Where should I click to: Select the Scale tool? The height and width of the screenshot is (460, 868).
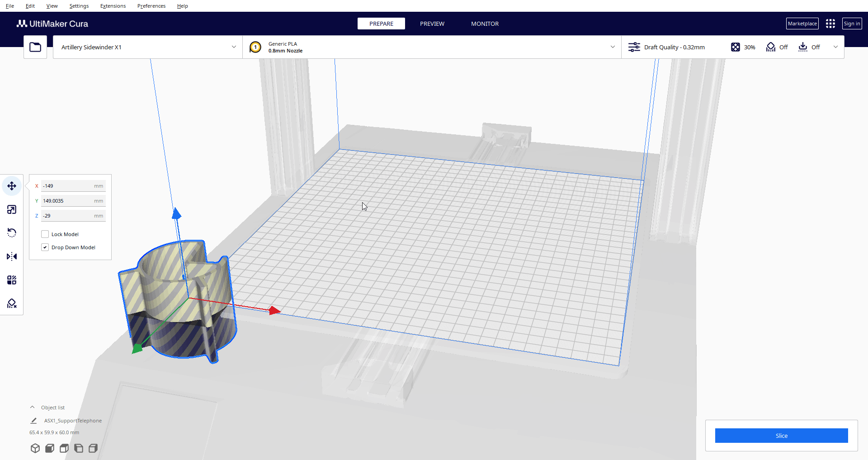pyautogui.click(x=12, y=209)
